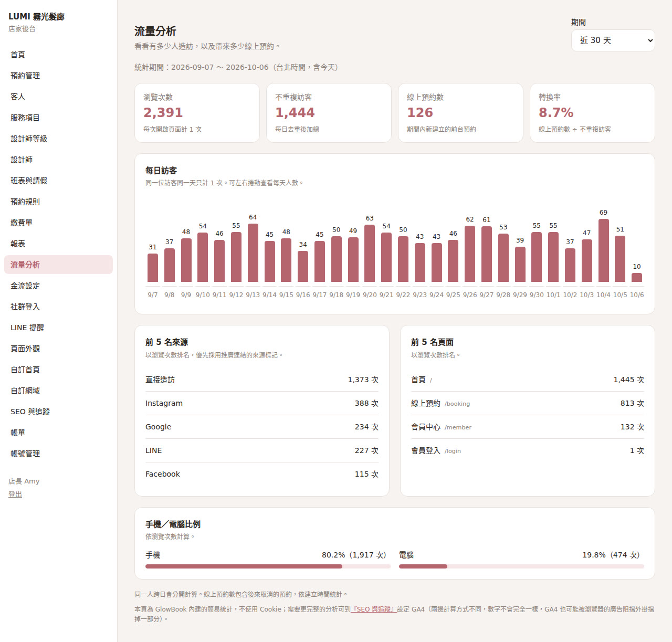
Task: Open 報表 in the sidebar
Action: (58, 244)
